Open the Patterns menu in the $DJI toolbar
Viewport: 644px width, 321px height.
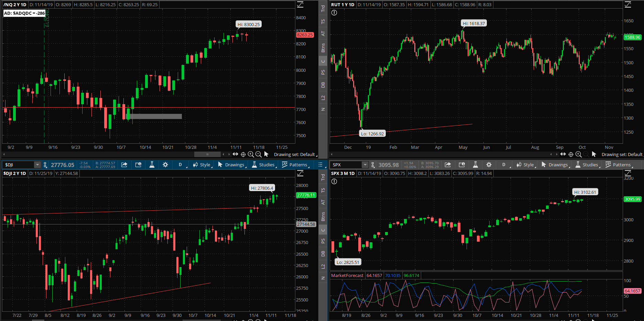[296, 165]
